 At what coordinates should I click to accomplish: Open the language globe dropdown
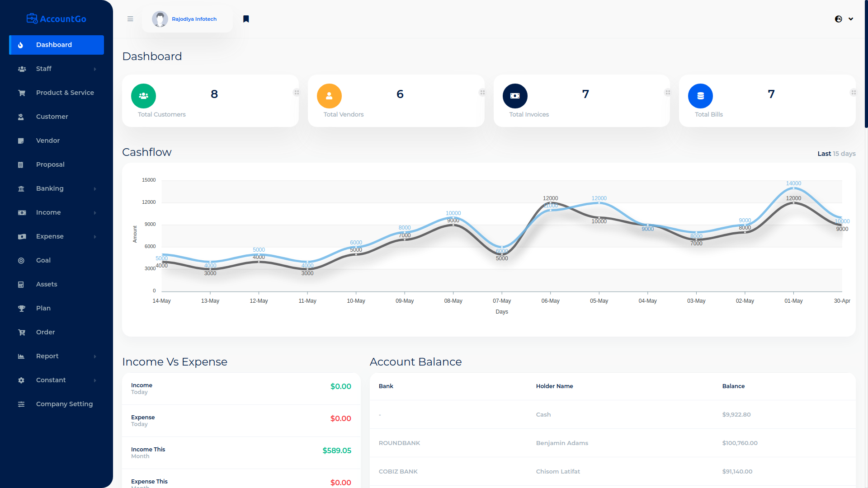[x=844, y=19]
